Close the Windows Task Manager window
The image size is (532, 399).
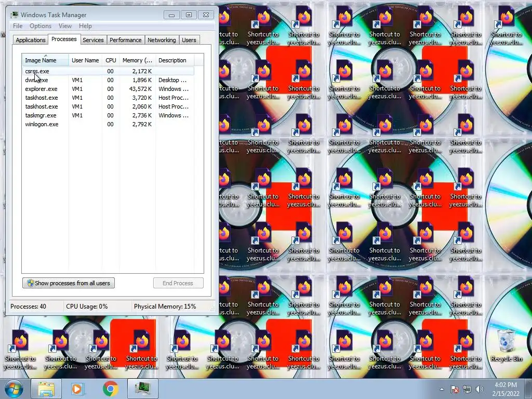(x=206, y=15)
